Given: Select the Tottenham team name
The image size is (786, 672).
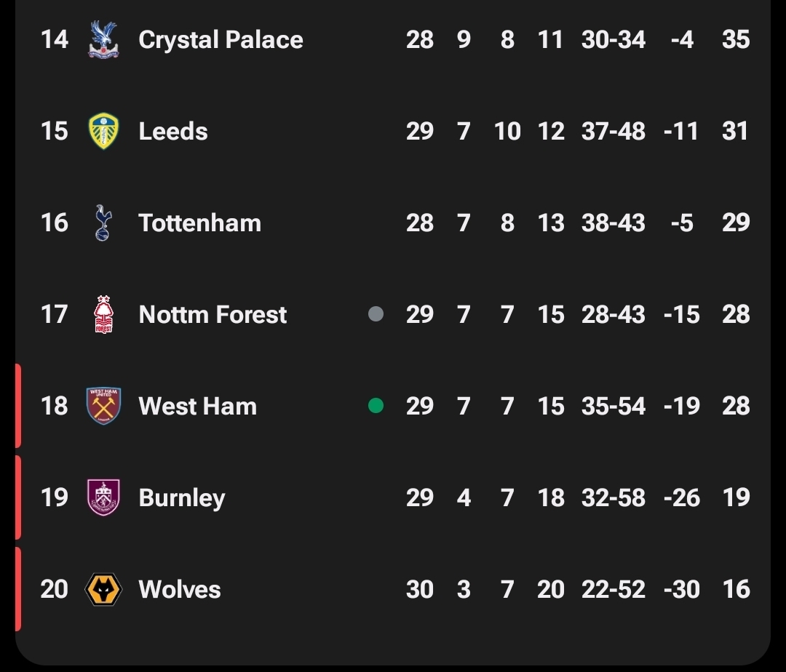Looking at the screenshot, I should click(199, 223).
